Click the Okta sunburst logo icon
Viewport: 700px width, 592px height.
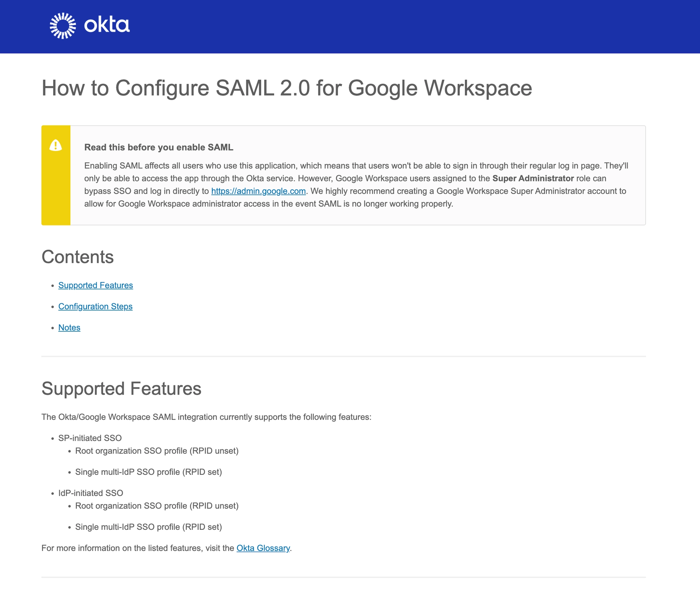click(63, 26)
